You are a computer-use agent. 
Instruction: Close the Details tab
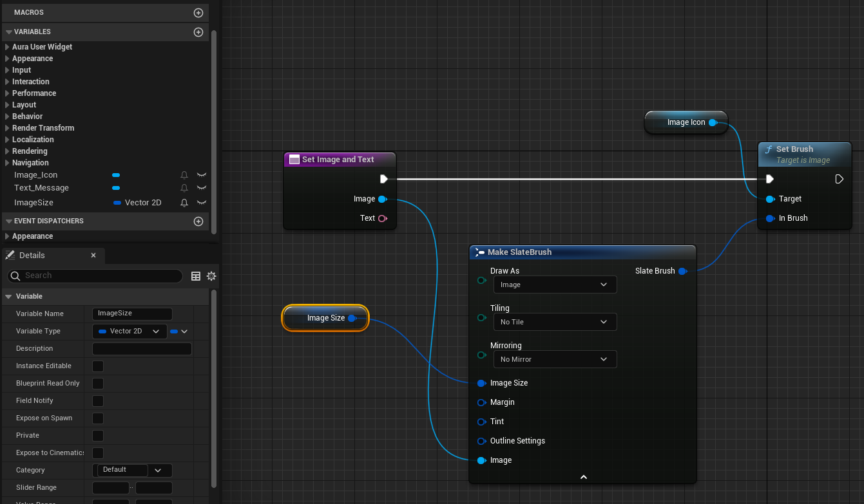point(93,256)
